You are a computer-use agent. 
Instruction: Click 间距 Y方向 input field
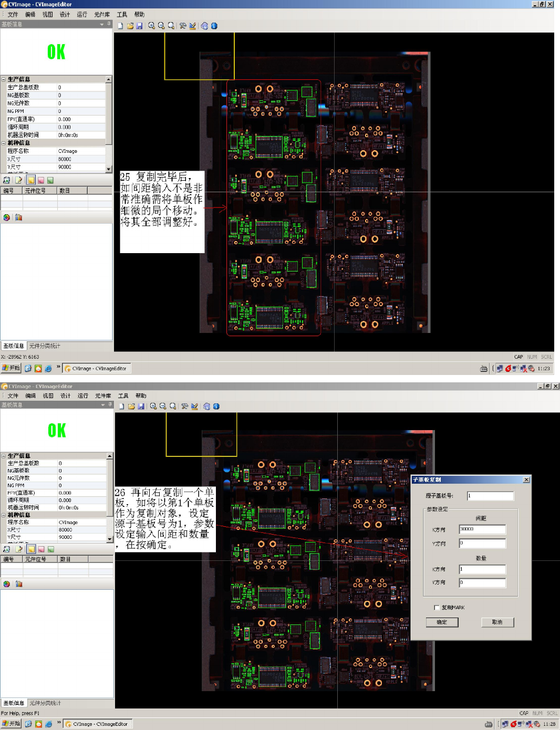482,543
